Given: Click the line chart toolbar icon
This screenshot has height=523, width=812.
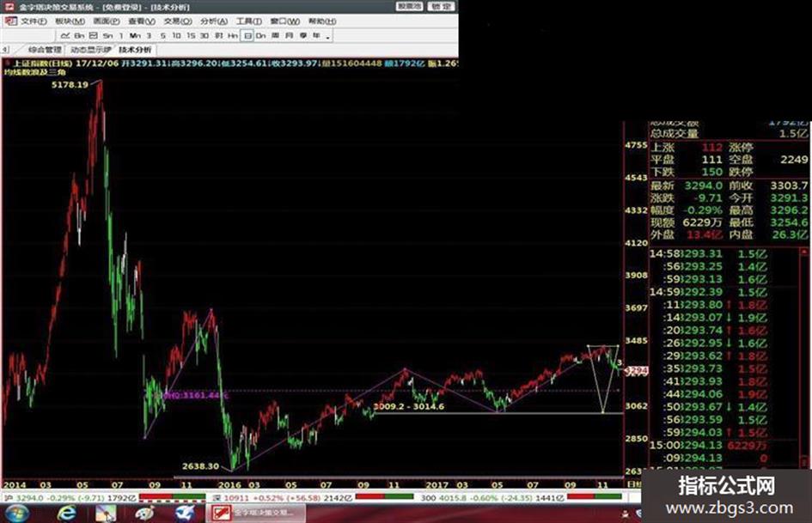Looking at the screenshot, I should (x=65, y=36).
